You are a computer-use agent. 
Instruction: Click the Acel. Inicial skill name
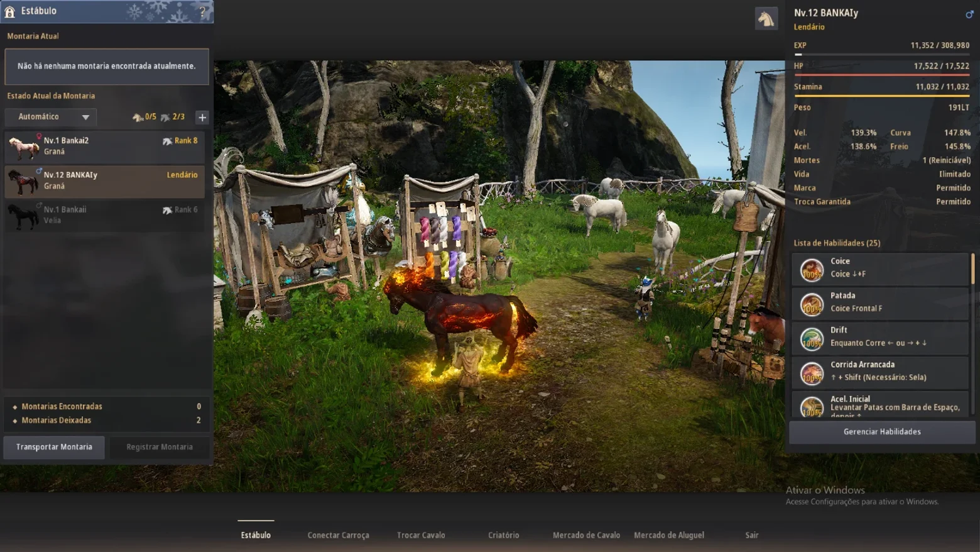[850, 399]
